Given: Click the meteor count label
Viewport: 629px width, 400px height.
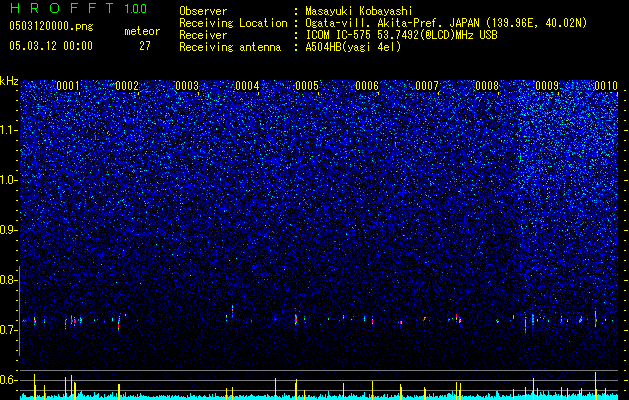Looking at the screenshot, I should [x=142, y=31].
